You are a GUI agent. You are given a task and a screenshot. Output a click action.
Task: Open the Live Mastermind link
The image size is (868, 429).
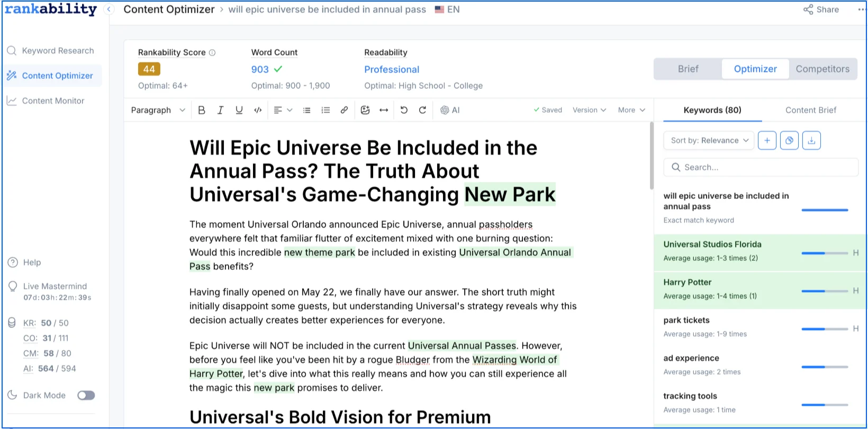pos(55,286)
